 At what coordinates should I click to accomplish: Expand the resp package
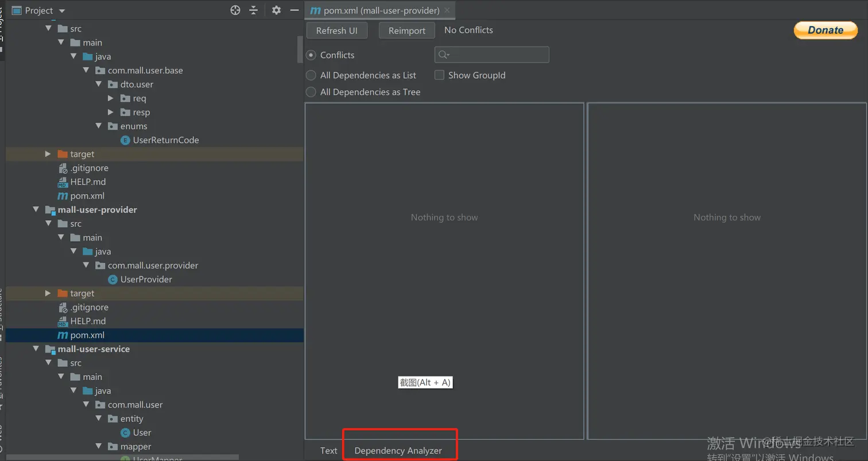111,113
